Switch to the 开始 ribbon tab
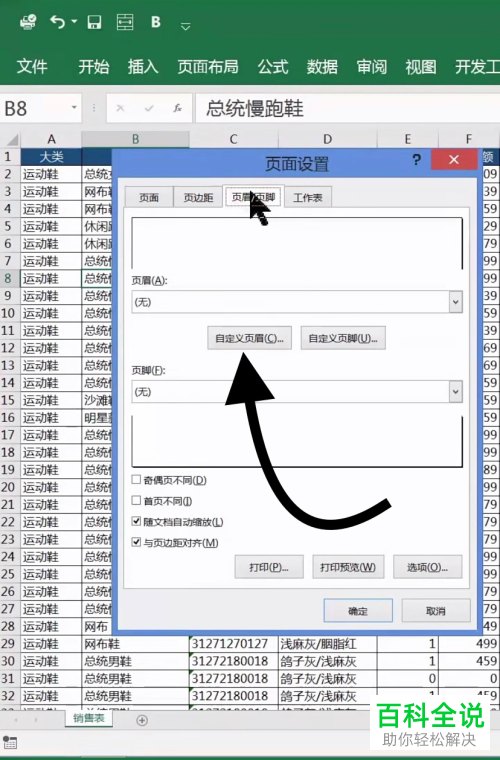500x760 pixels. pyautogui.click(x=94, y=66)
